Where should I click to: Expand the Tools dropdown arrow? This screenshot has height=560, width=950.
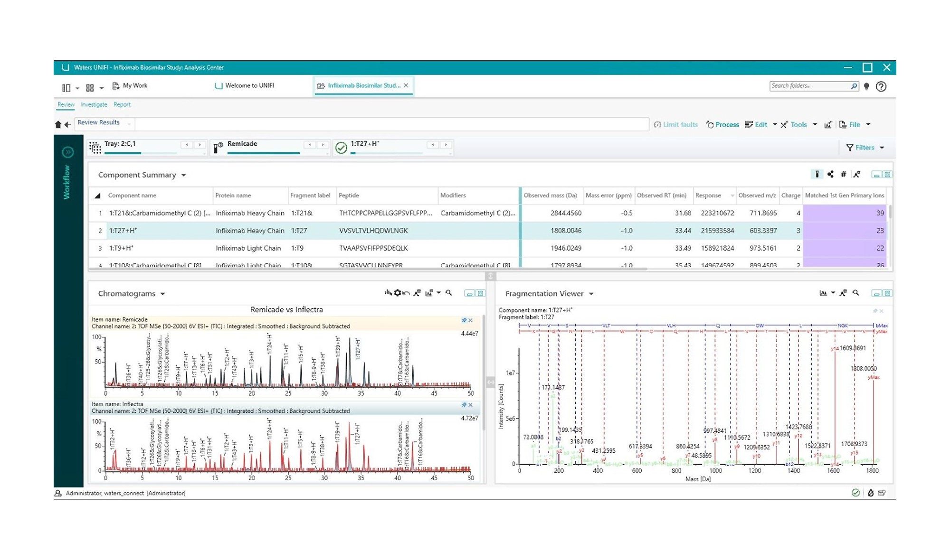815,124
